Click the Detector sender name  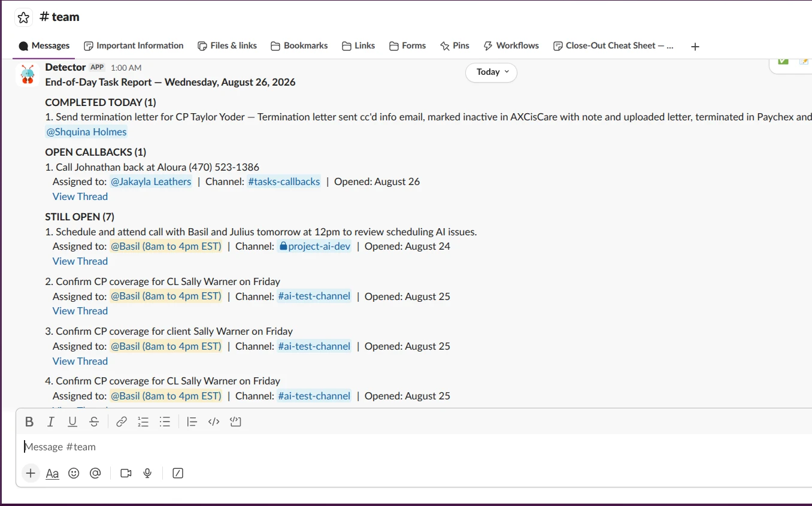point(65,67)
